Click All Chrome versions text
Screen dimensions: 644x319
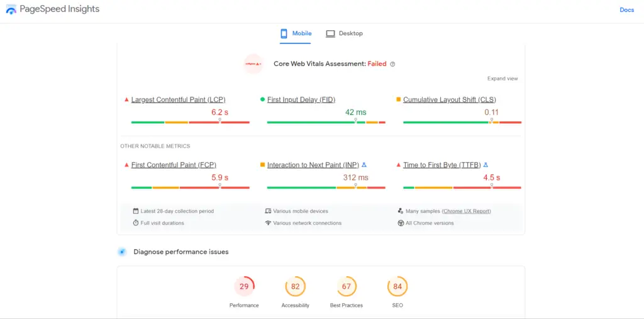430,223
